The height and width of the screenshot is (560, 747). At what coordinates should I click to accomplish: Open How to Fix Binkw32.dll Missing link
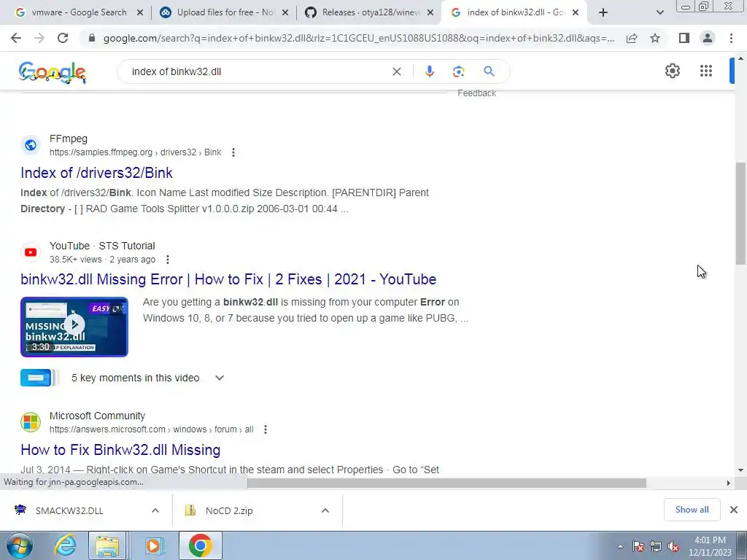pos(120,450)
